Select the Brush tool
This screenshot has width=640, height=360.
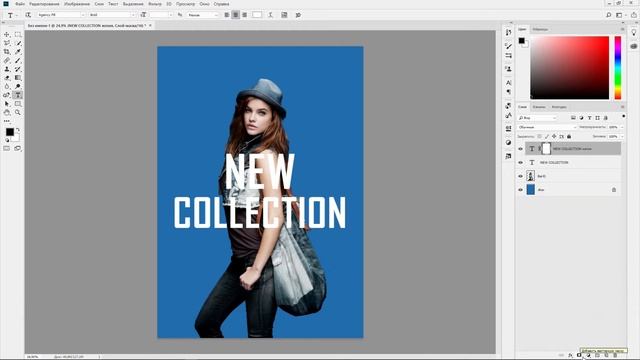tap(18, 60)
